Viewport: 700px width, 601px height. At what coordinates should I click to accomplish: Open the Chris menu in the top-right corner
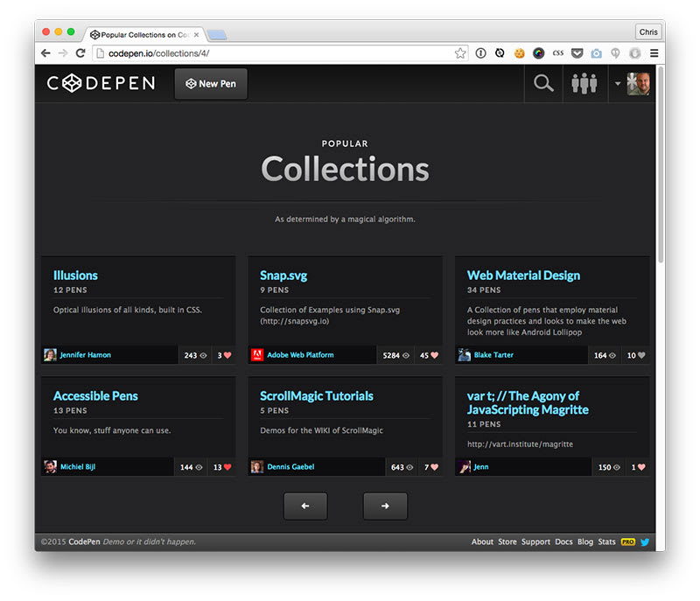point(647,31)
